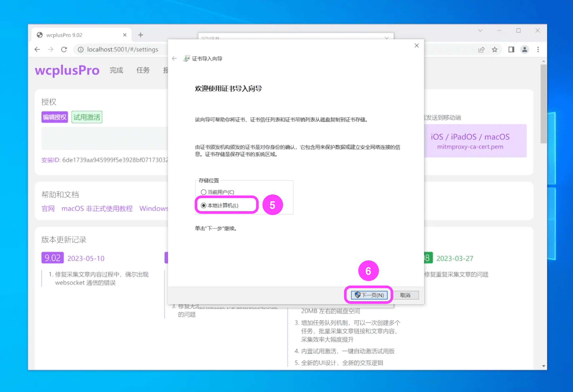Click 试用激活 green button
This screenshot has height=392, width=573.
(87, 117)
